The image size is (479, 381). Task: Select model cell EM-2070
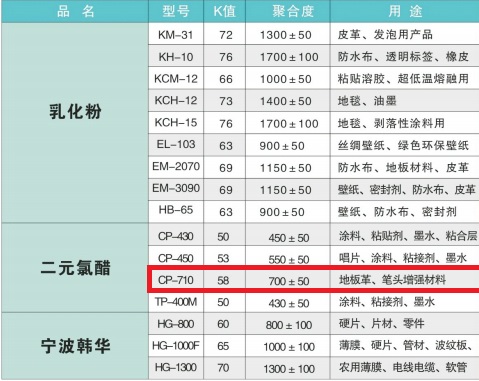[x=176, y=166]
